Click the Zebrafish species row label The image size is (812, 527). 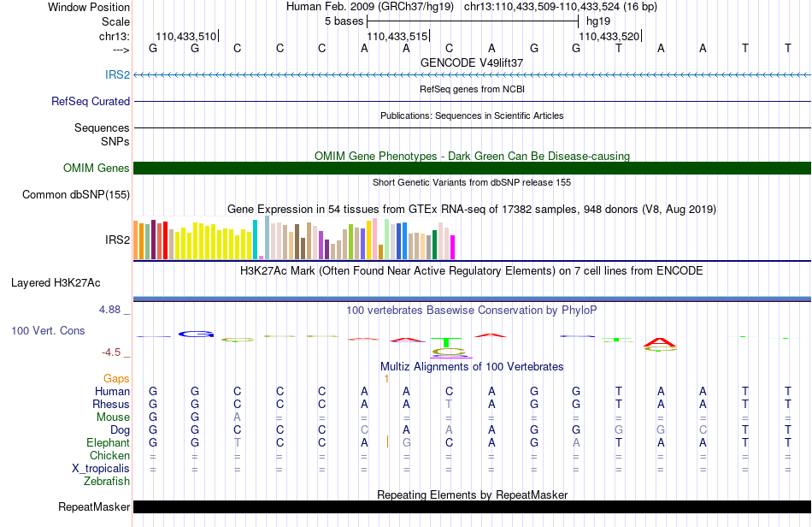point(107,482)
